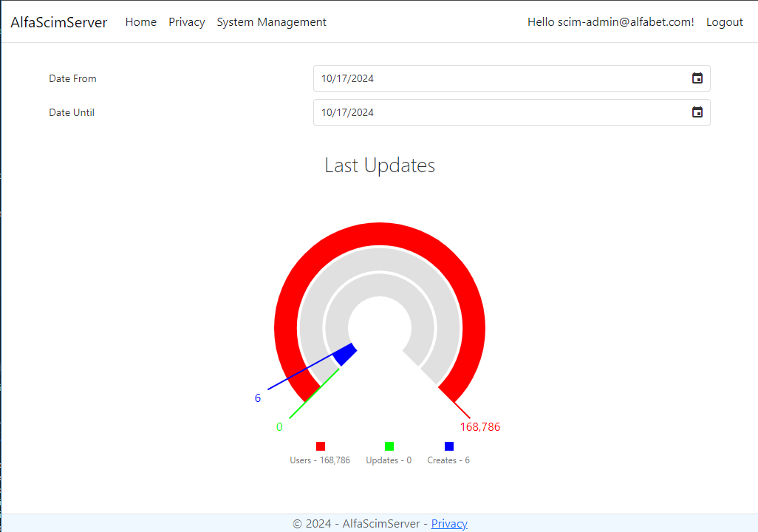Open System Management
Image resolution: width=758 pixels, height=532 pixels.
[271, 21]
